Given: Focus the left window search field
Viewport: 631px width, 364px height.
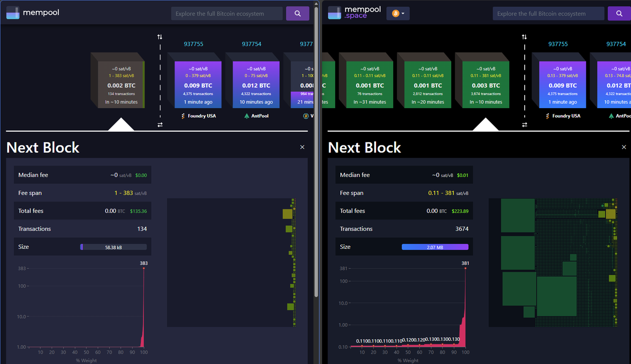Looking at the screenshot, I should pyautogui.click(x=227, y=14).
